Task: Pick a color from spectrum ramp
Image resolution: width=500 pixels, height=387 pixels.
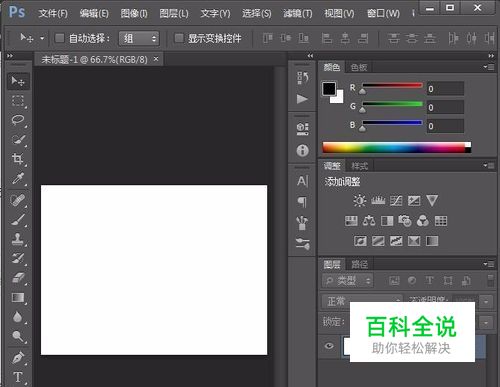Action: click(397, 147)
